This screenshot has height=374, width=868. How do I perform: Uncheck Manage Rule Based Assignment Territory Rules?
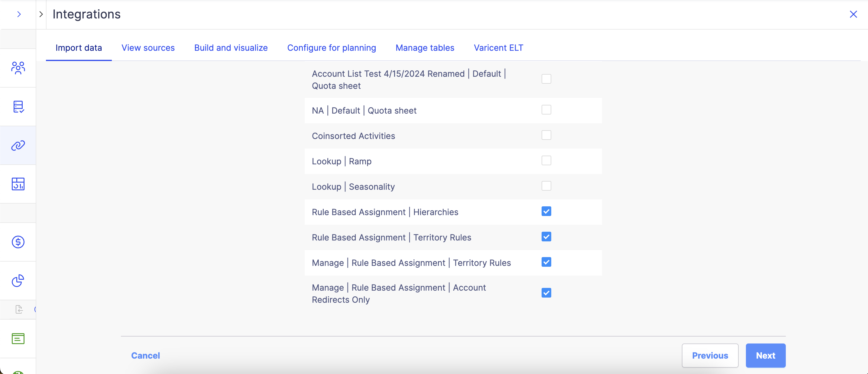click(546, 262)
